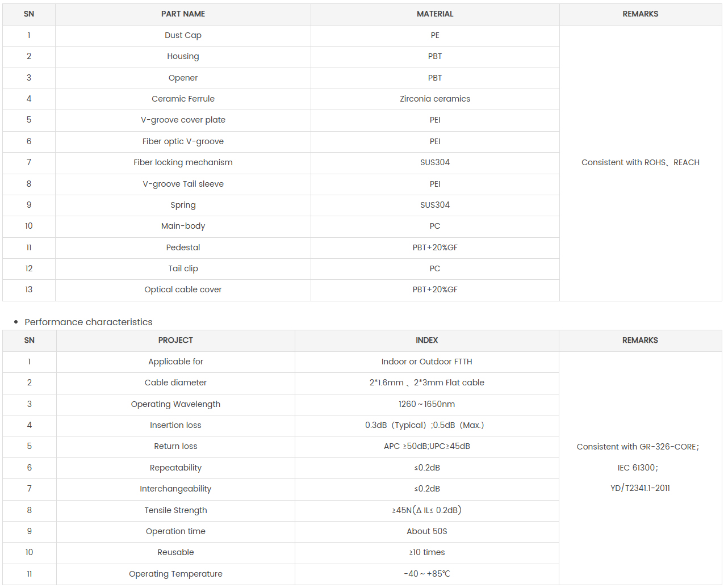Click the Consistent with ROHS, REACH remark
Screen dimensions: 724x588
pyautogui.click(x=640, y=162)
